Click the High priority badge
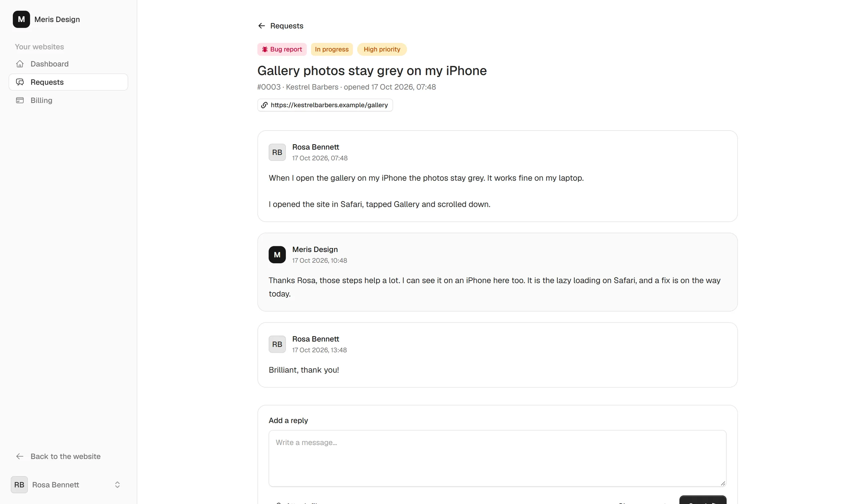 [382, 49]
